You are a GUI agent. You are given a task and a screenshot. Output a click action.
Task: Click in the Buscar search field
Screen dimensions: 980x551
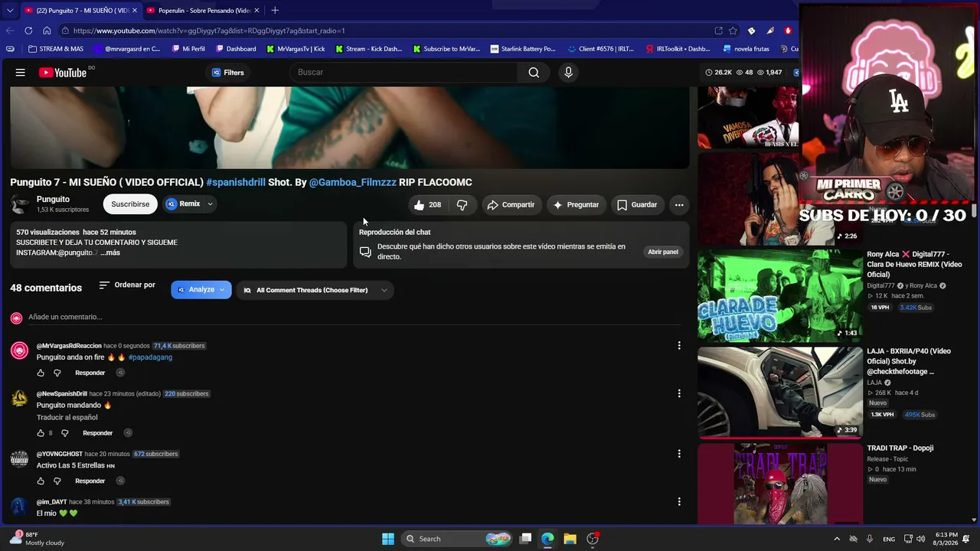coord(403,73)
